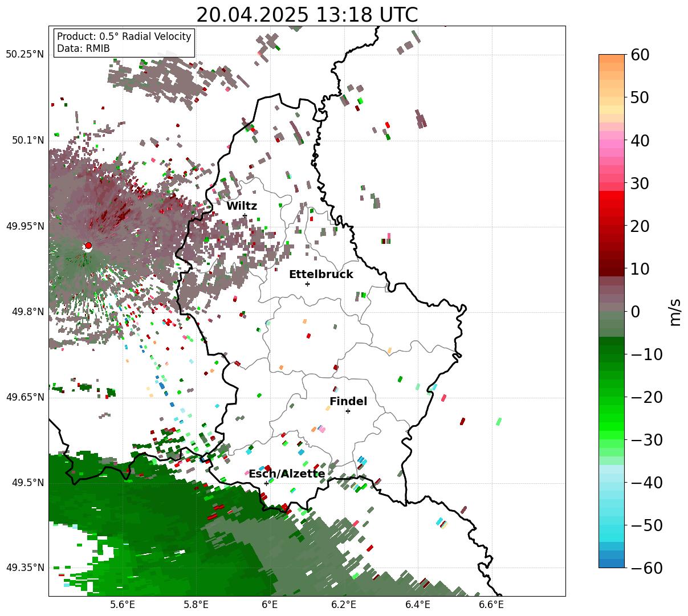Click the 49.35°N latitude tick label

pyautogui.click(x=25, y=568)
